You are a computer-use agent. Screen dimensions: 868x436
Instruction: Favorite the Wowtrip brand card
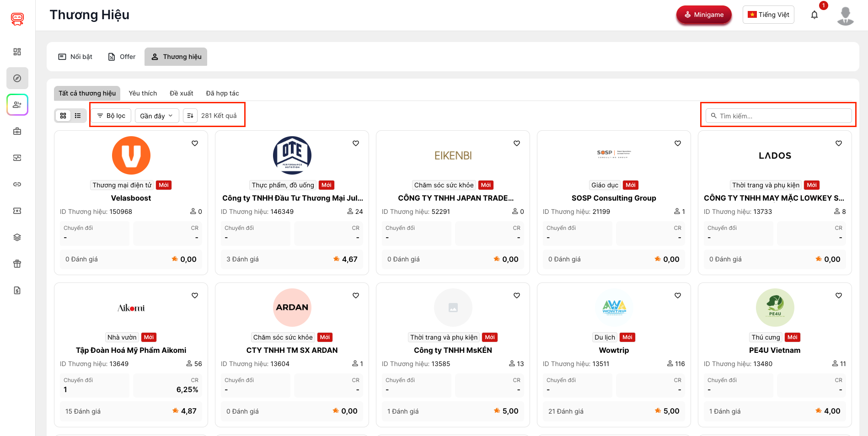[678, 295]
